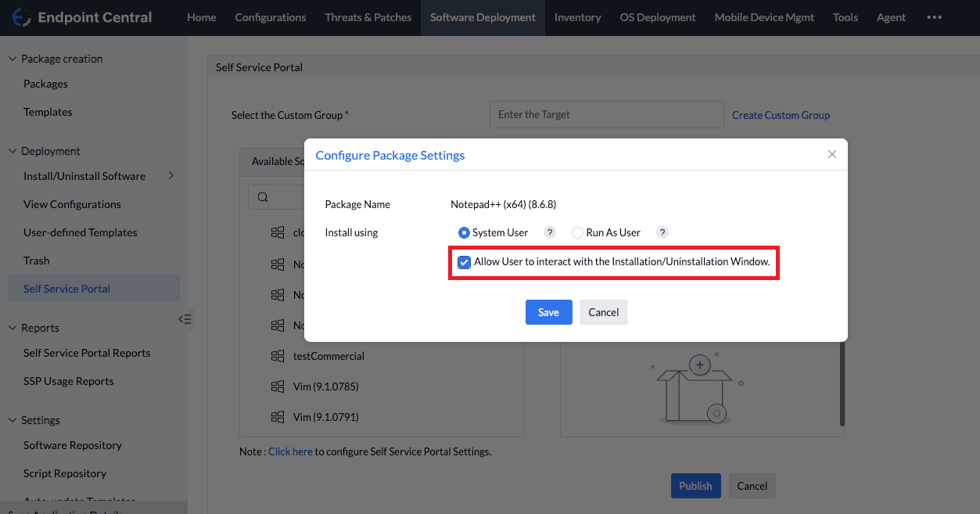
Task: Select the System User radio button
Action: click(x=464, y=232)
